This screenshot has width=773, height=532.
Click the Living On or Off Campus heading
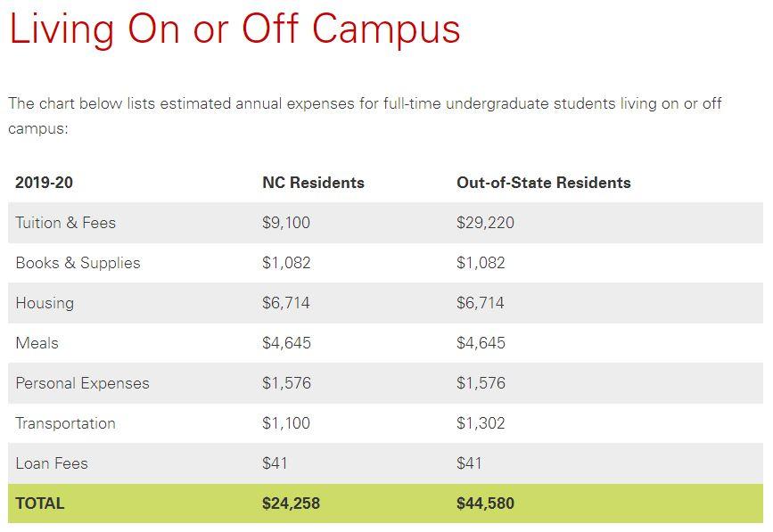[x=234, y=29]
